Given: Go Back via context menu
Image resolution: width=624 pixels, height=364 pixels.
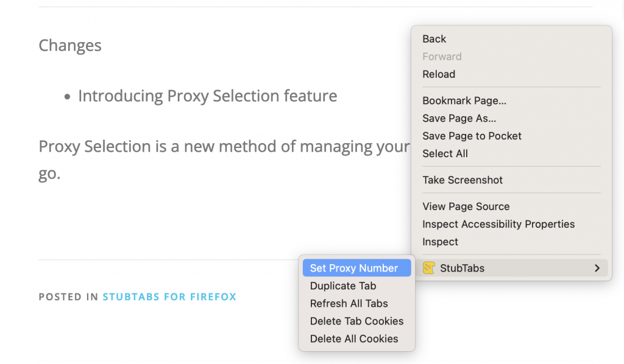Looking at the screenshot, I should point(434,39).
